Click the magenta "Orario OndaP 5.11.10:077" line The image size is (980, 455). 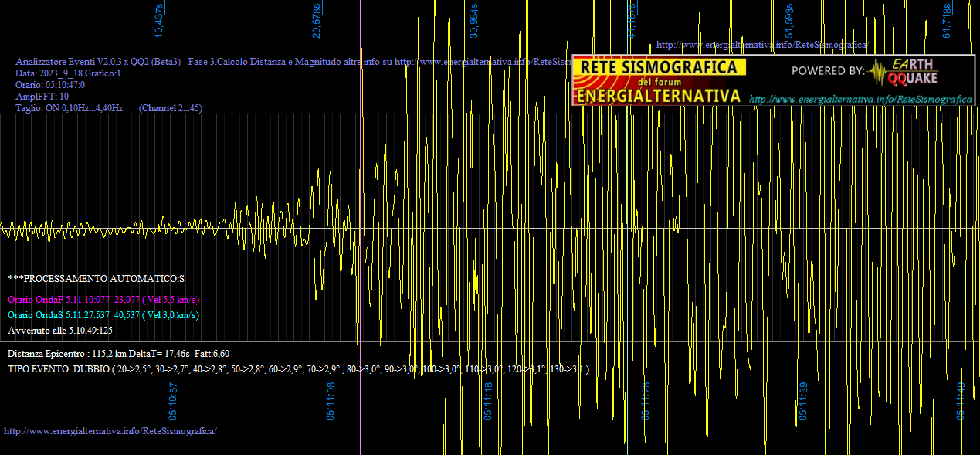coord(103,300)
